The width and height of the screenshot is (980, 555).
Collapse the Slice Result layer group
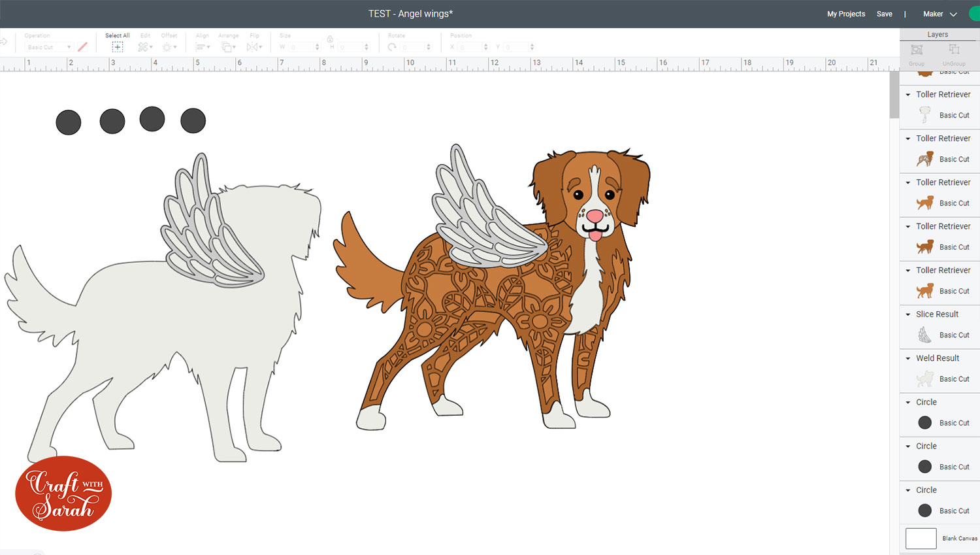[908, 314]
